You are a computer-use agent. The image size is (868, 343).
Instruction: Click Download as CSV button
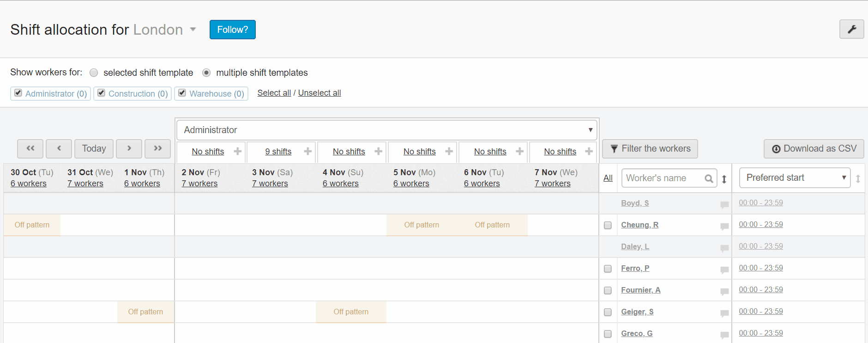814,149
